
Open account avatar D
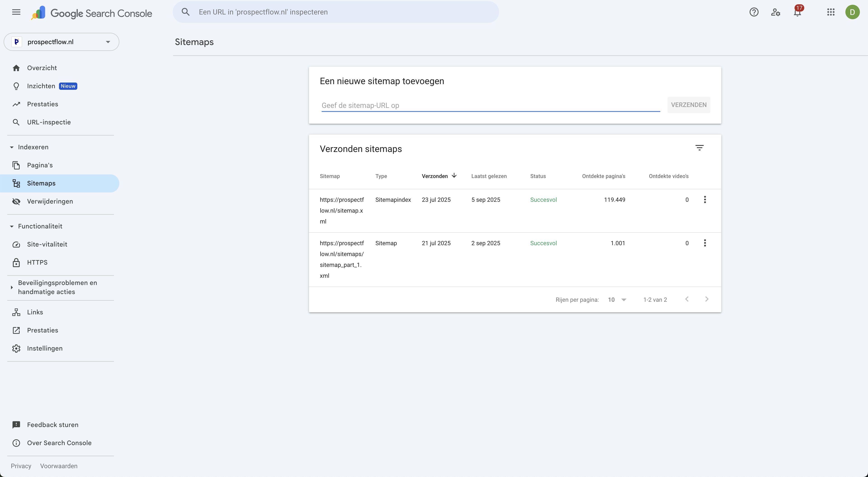(852, 12)
